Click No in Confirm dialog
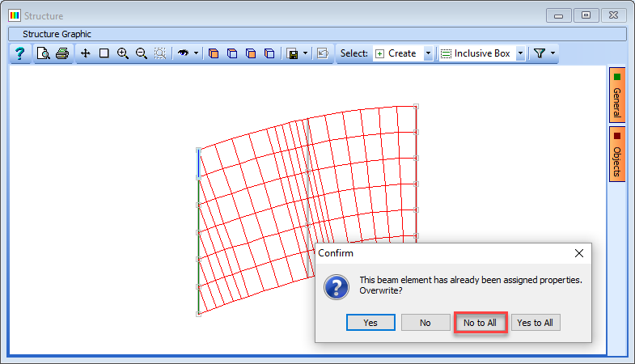635x364 pixels. (x=425, y=323)
